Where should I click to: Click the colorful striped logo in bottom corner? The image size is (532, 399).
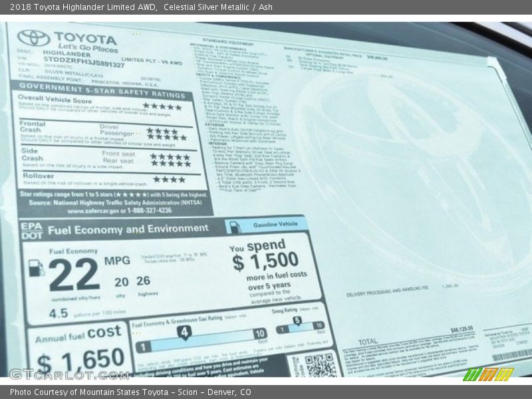(488, 374)
